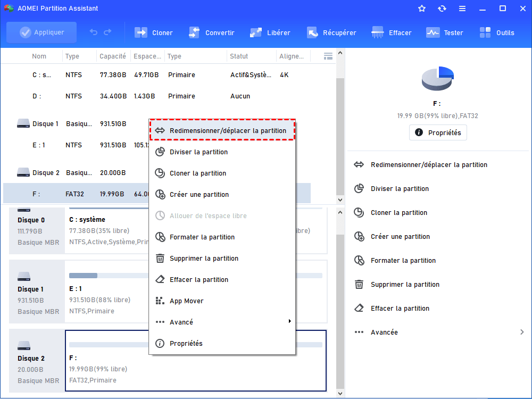Open Propriétés from context menu
Screen dimensions: 532x399
[x=222, y=343]
